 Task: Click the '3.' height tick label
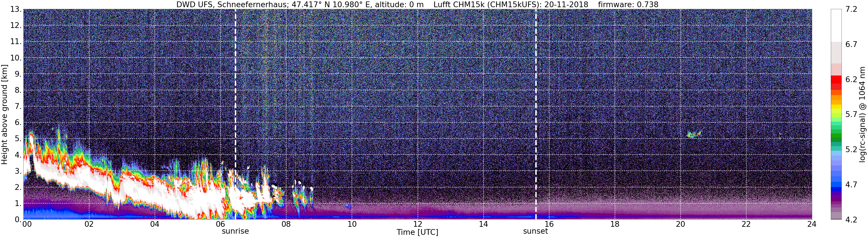(x=18, y=171)
